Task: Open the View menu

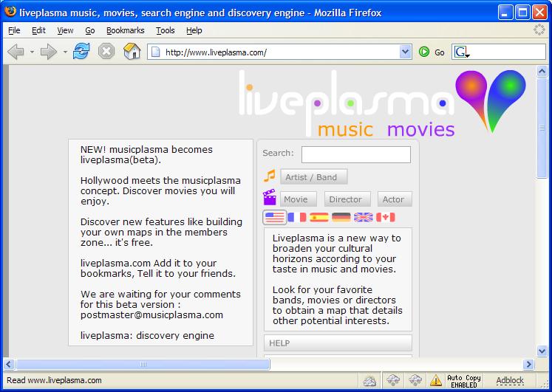Action: 65,30
